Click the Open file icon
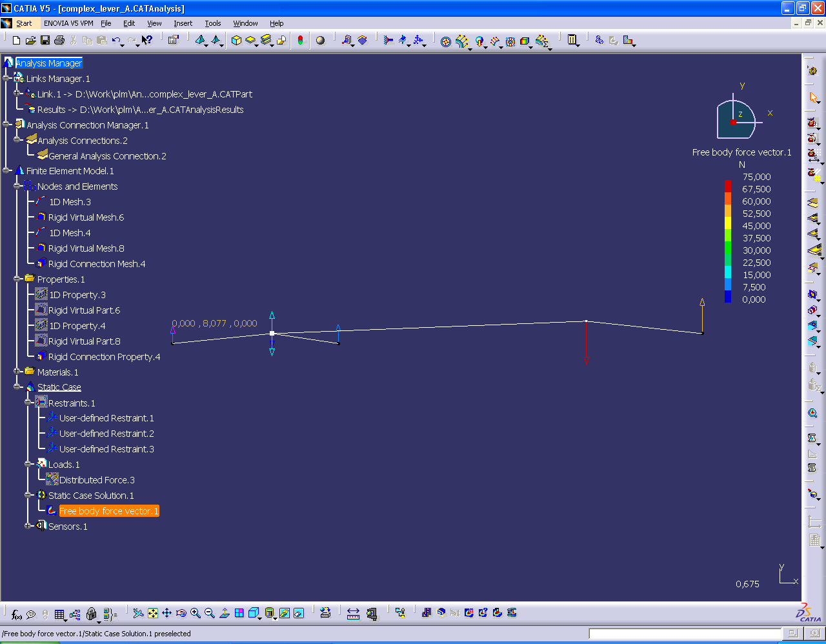This screenshot has width=826, height=644. tap(30, 40)
